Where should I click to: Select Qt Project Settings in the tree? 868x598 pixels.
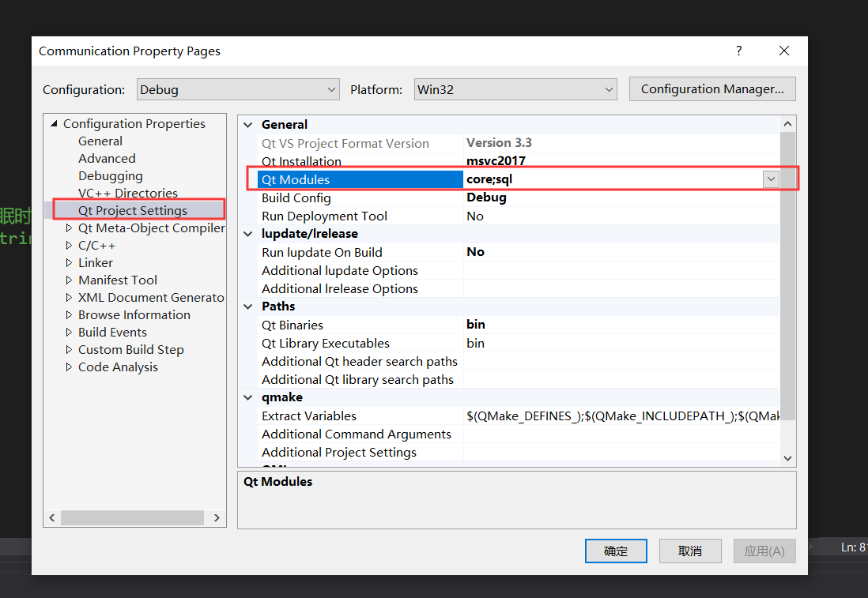(x=133, y=211)
